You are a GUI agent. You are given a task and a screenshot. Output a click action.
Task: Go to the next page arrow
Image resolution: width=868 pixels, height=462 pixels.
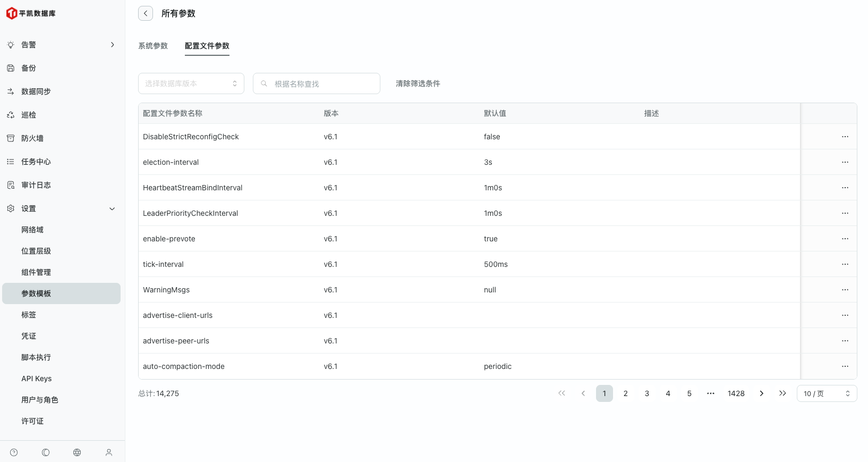[761, 393]
